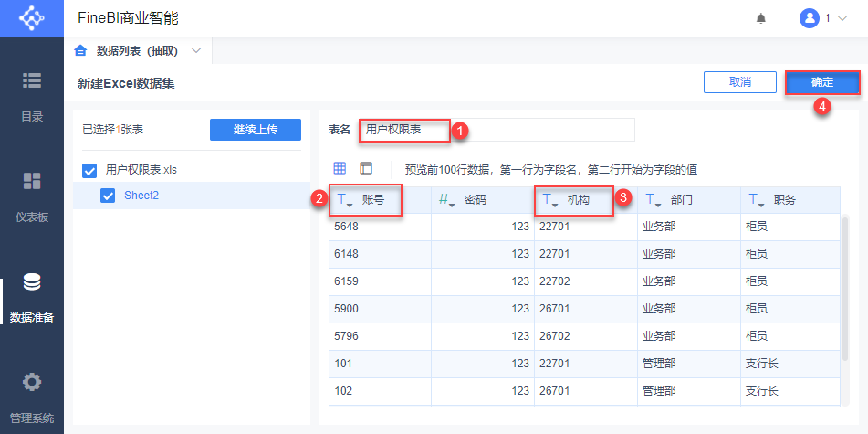The image size is (868, 434).
Task: Confirm with the 确定 button
Action: (x=822, y=82)
